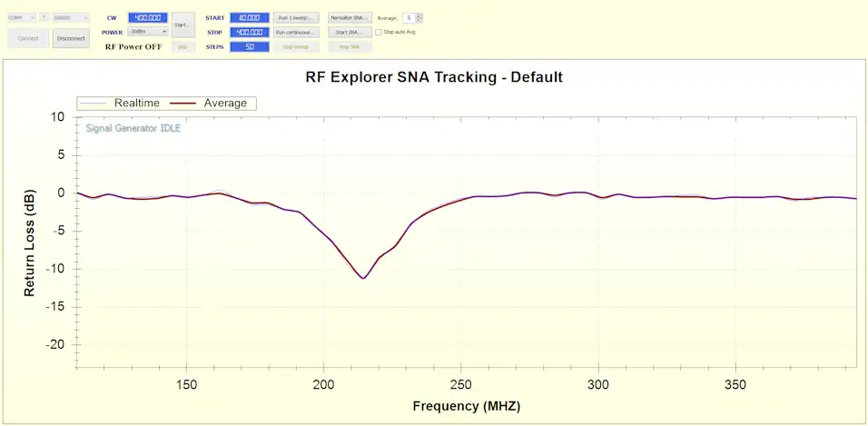Increase the Average value using up arrow
Screen dimensions: 868x426
pyautogui.click(x=419, y=15)
